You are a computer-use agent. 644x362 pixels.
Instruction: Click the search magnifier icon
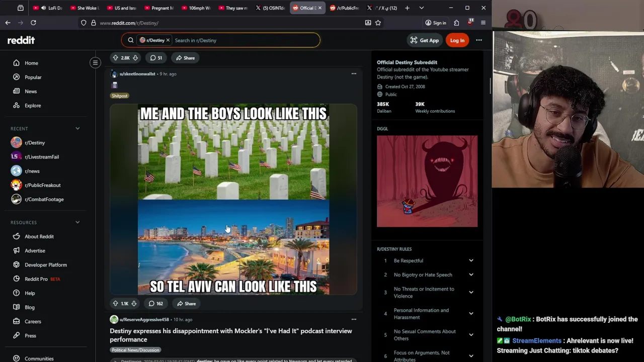click(130, 40)
